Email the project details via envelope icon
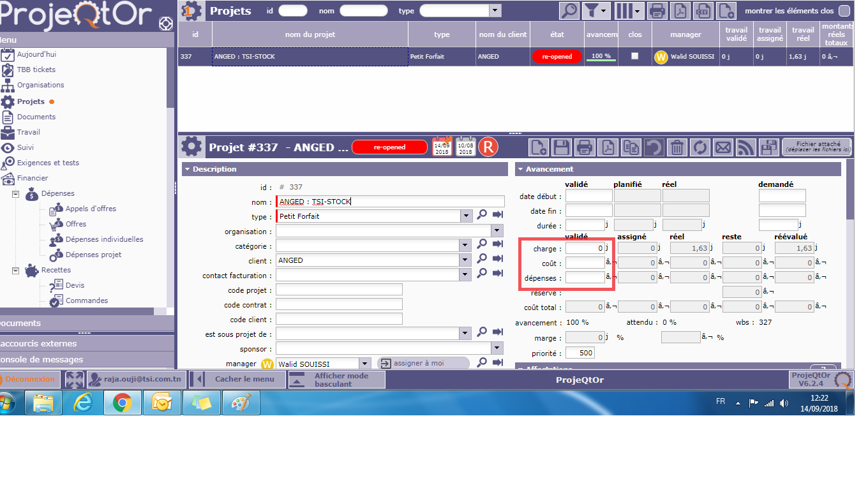Viewport: 868px width, 490px height. [x=723, y=147]
